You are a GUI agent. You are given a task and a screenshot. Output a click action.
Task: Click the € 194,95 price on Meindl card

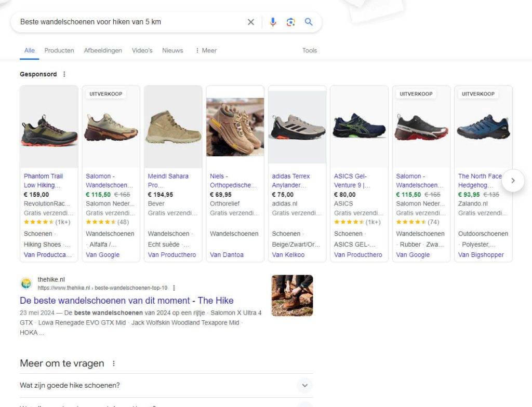(161, 195)
